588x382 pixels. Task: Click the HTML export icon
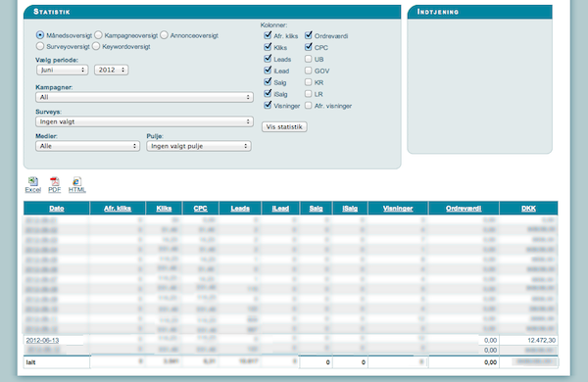(76, 181)
